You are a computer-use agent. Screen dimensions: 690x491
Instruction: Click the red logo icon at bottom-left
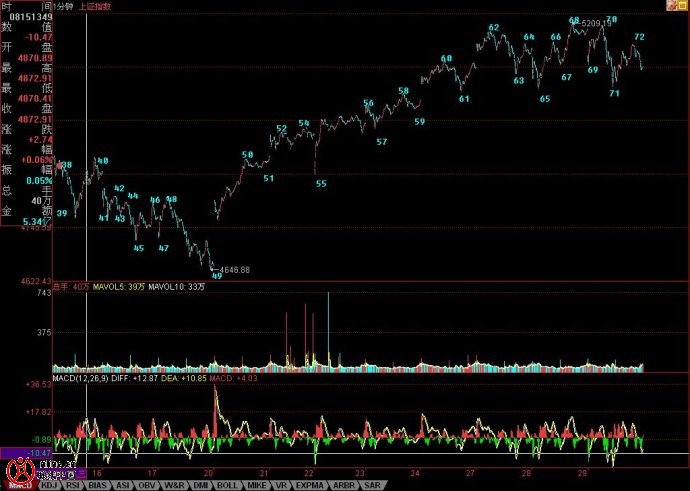(x=18, y=468)
